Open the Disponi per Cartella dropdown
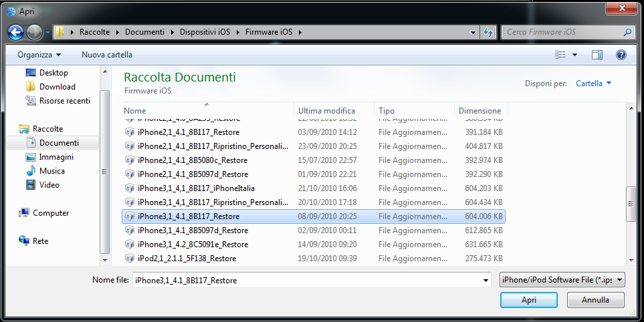Screen dimensions: 644x322 pyautogui.click(x=593, y=84)
